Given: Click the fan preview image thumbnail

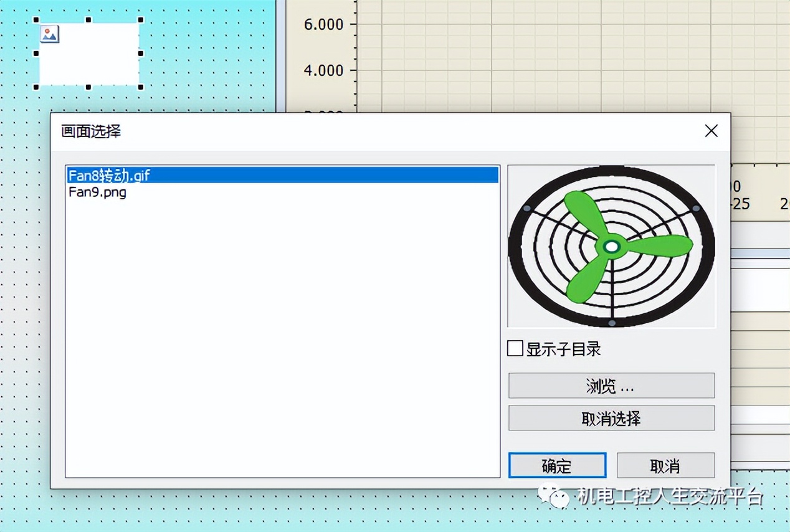Looking at the screenshot, I should (x=612, y=245).
